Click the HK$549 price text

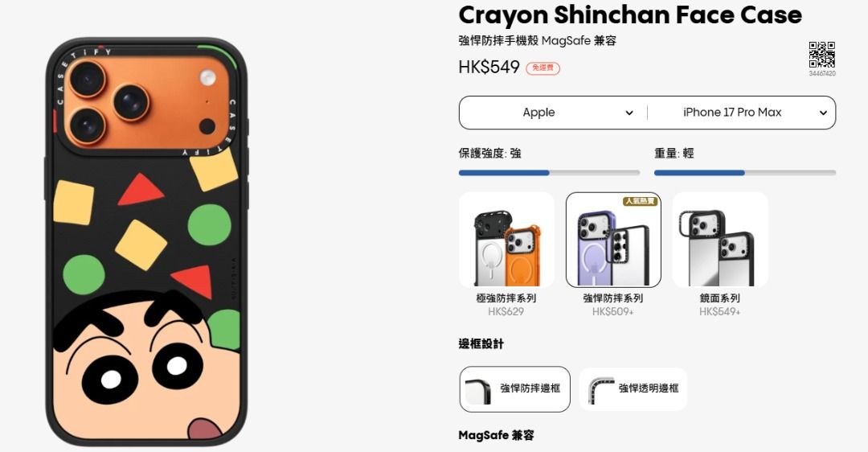489,67
